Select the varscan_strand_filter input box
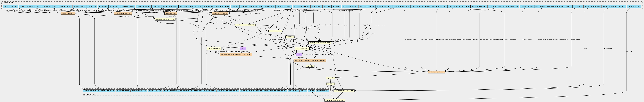The image size is (644, 102). (x=11, y=6)
